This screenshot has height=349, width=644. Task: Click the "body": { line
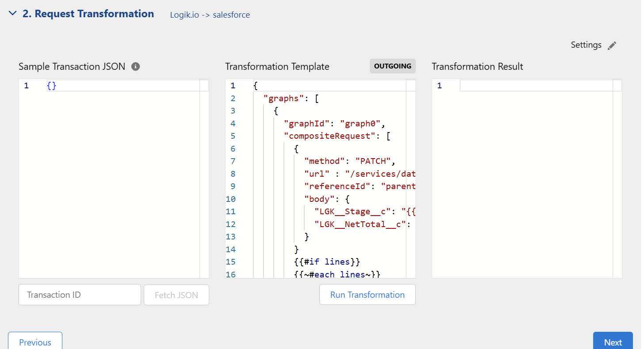tap(327, 199)
